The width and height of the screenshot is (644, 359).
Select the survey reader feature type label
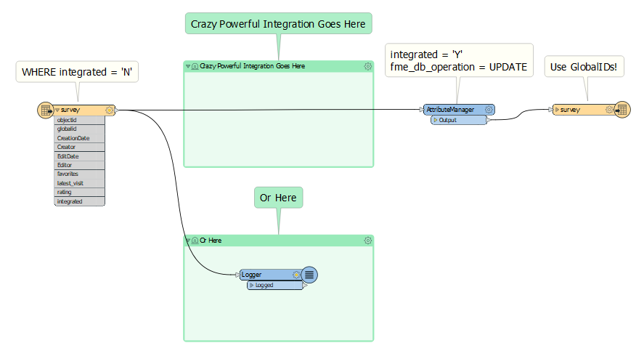click(x=70, y=110)
